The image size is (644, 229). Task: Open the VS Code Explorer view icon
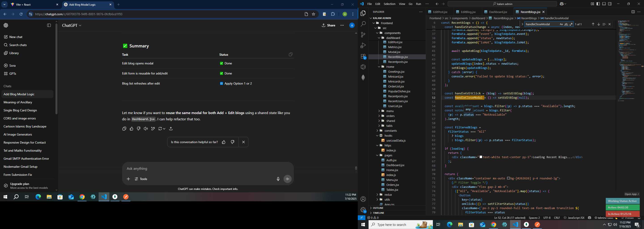pos(363,13)
